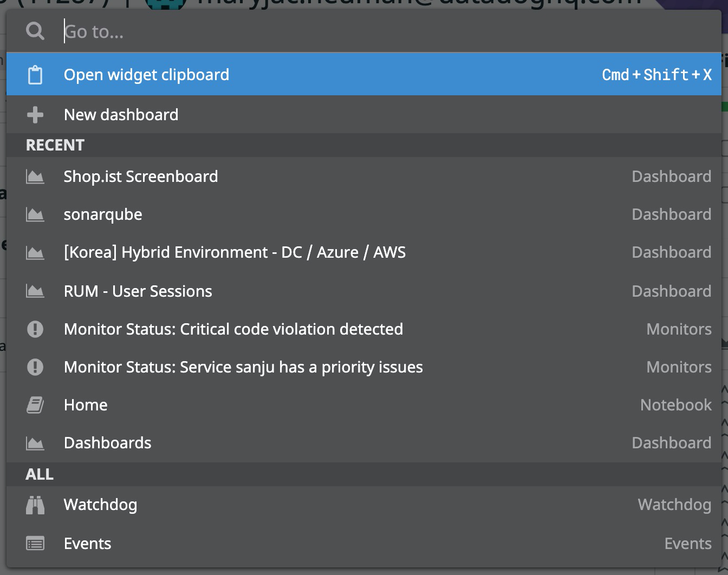Image resolution: width=728 pixels, height=575 pixels.
Task: Open the Home notebook entry
Action: (x=86, y=404)
